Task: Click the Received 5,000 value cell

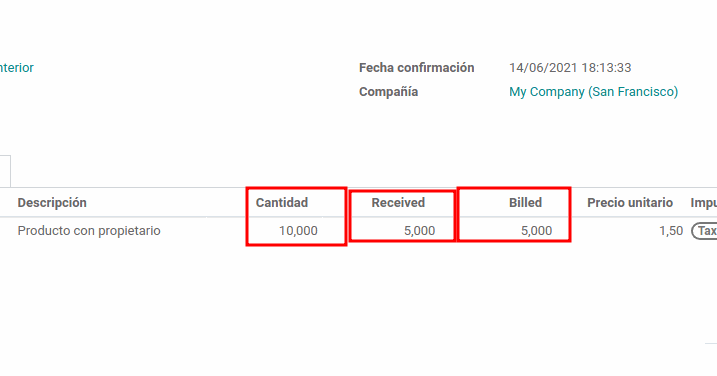Action: click(x=419, y=231)
